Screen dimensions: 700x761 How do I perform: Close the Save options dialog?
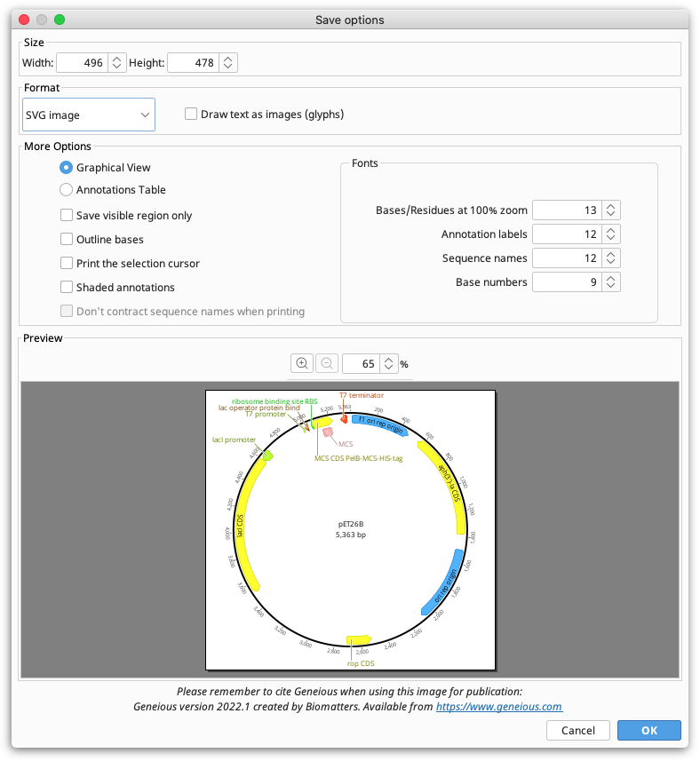tap(24, 20)
